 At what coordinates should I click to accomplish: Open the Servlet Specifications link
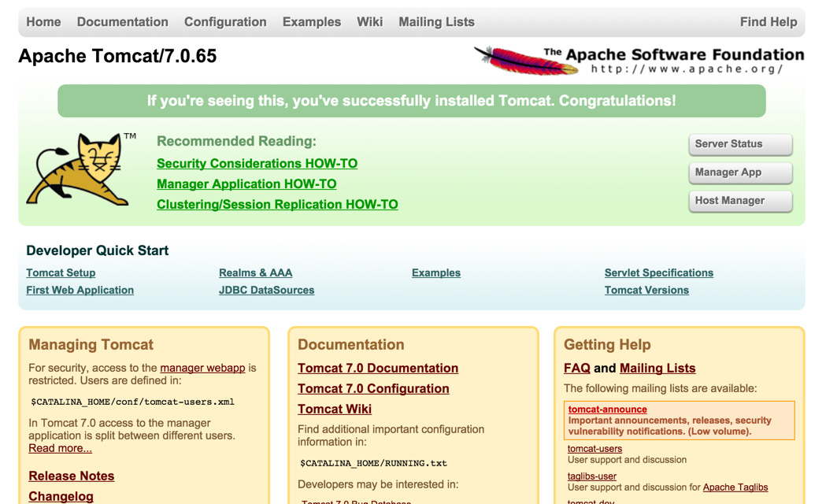(659, 272)
